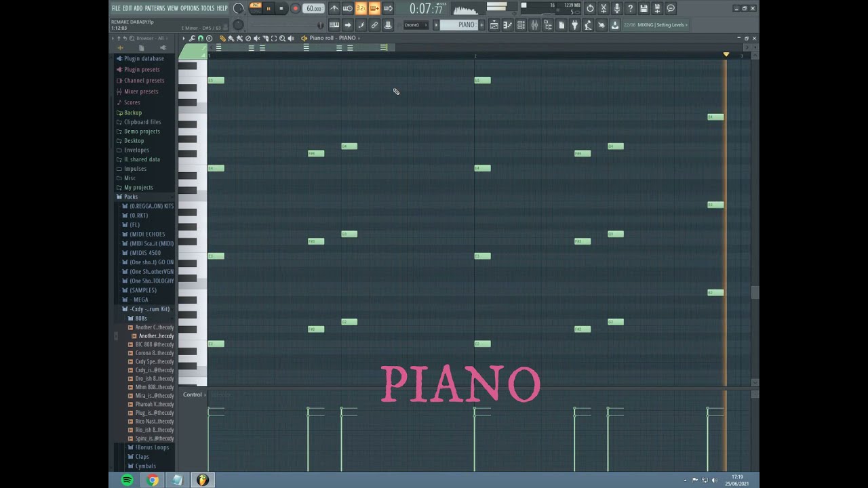
Task: Select the Delete tool in piano roll toolbar
Action: tap(248, 38)
